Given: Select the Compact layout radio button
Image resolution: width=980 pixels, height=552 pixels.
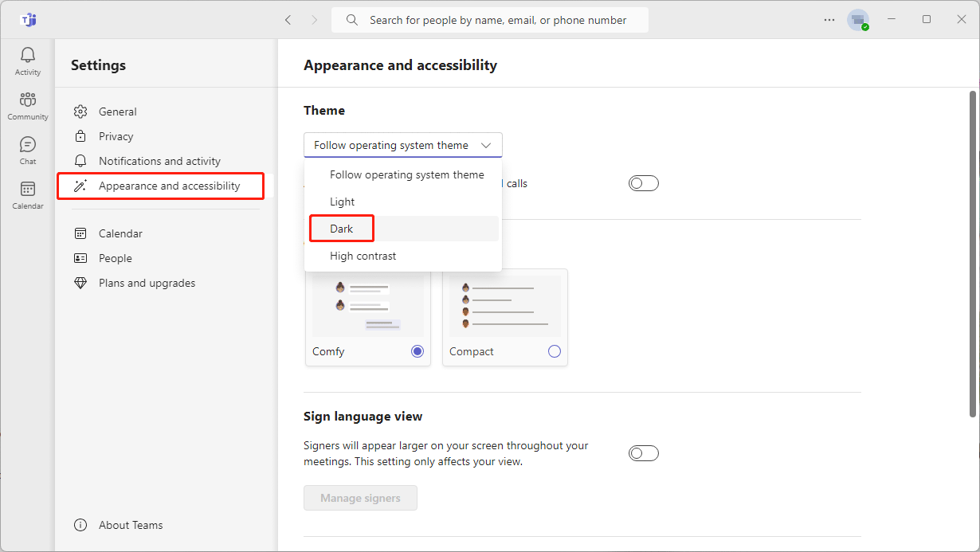Looking at the screenshot, I should (555, 350).
